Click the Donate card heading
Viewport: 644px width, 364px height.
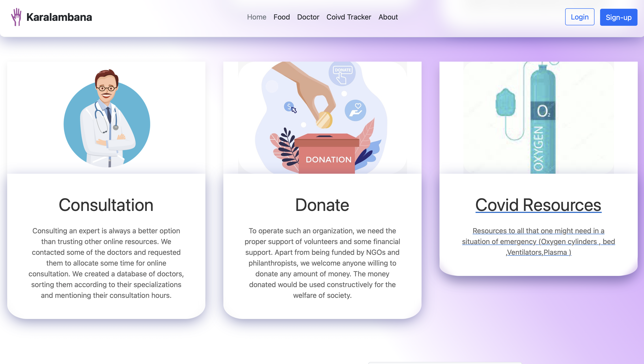(322, 205)
